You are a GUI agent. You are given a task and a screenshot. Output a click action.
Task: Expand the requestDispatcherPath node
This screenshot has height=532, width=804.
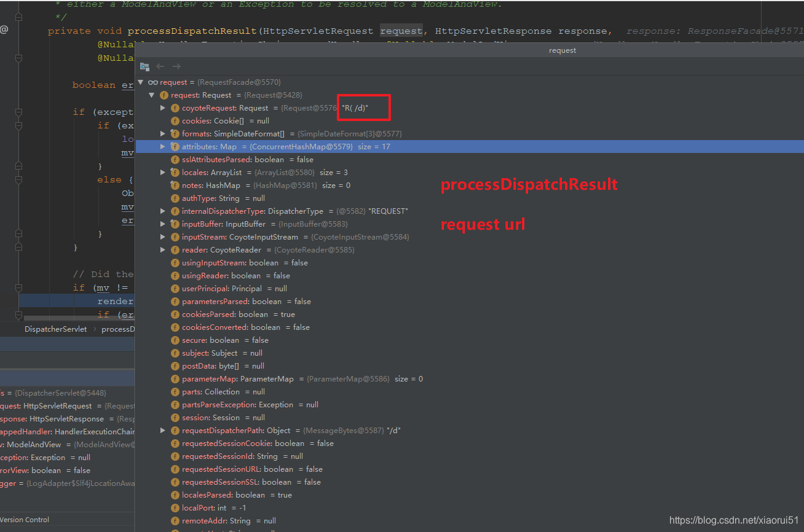(163, 431)
